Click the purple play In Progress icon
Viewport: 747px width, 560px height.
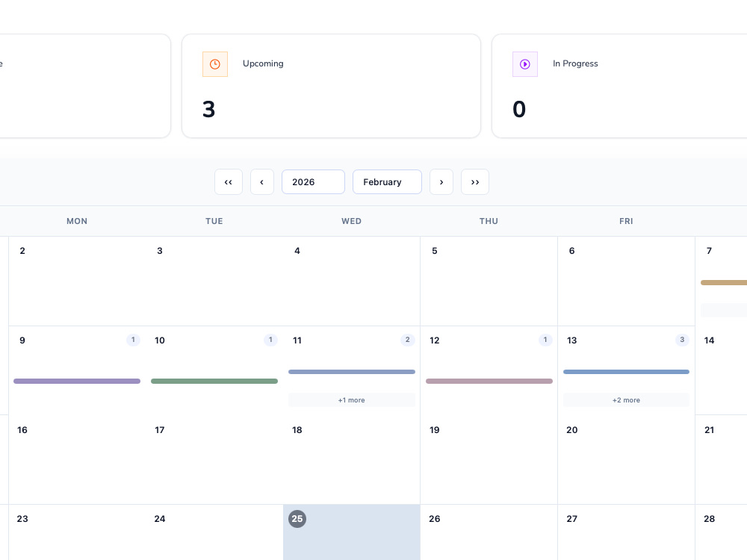click(525, 64)
